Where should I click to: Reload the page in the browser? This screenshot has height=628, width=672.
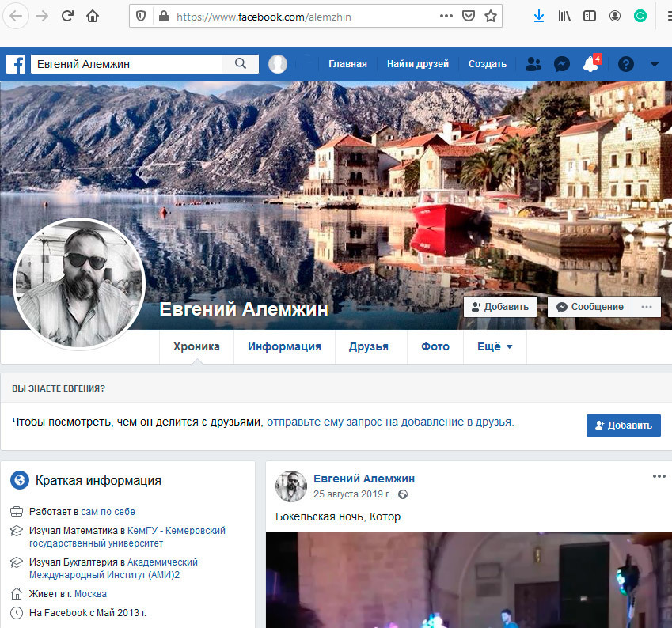point(68,16)
